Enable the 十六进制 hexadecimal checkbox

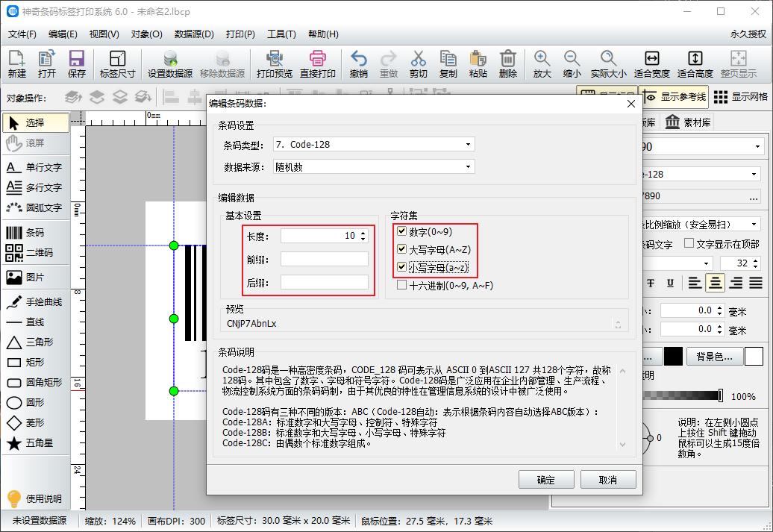[x=401, y=284]
